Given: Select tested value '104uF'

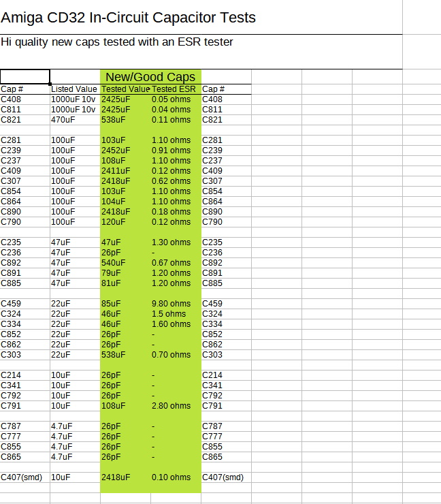Looking at the screenshot, I should click(x=114, y=202).
